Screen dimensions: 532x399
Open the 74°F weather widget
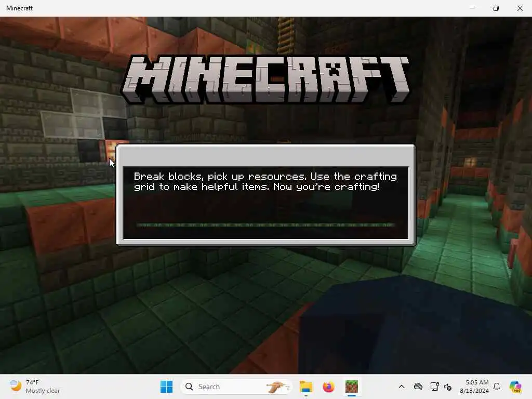pos(35,387)
